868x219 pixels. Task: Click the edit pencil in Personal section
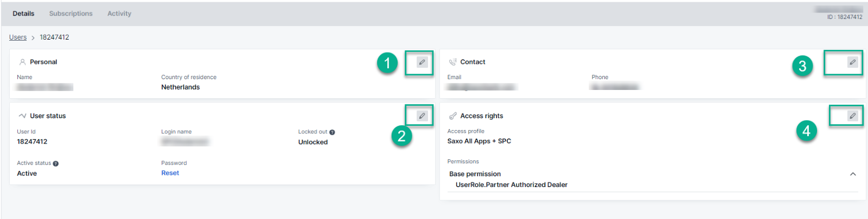coord(422,62)
